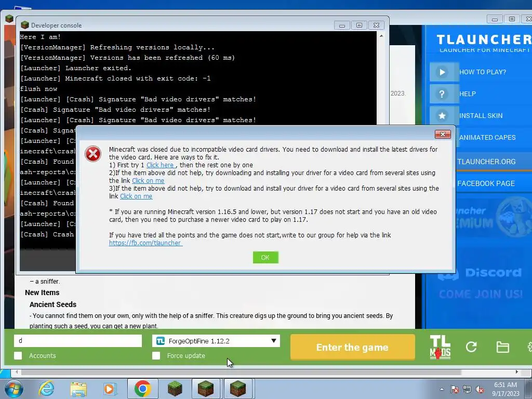Open the 'Click on me' link in step 3
Image resolution: width=532 pixels, height=399 pixels.
136,196
